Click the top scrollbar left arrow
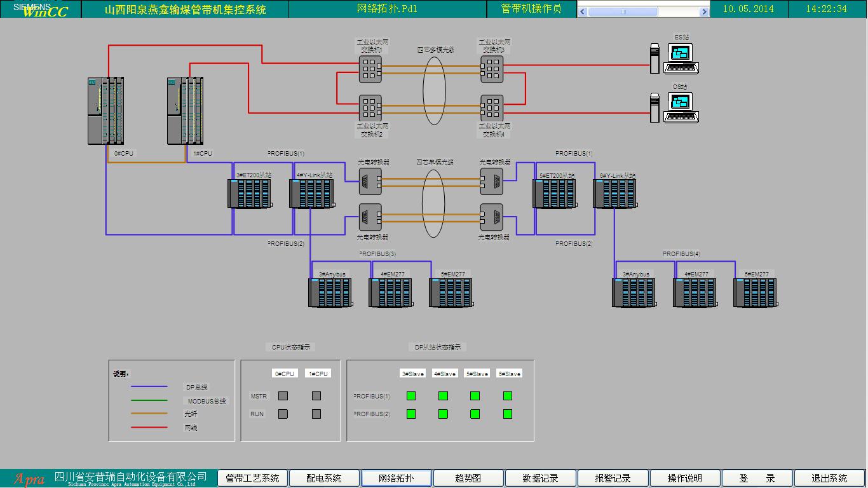This screenshot has width=868, height=488. (583, 12)
